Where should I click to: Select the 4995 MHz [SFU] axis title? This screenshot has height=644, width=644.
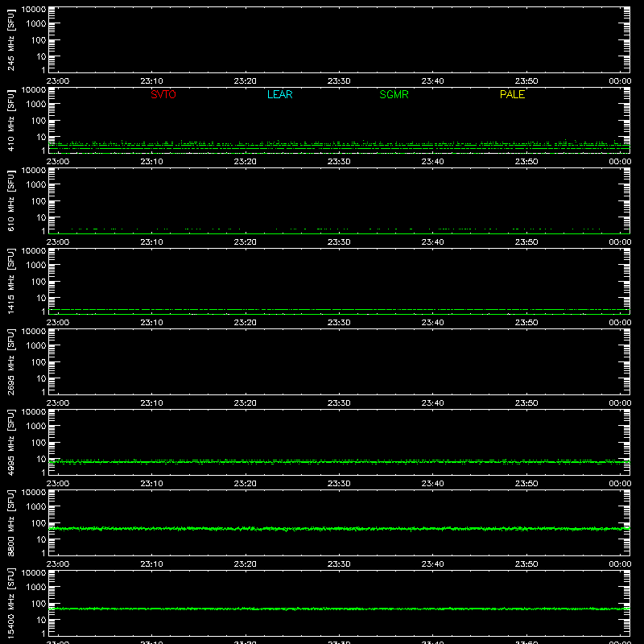tap(10, 442)
